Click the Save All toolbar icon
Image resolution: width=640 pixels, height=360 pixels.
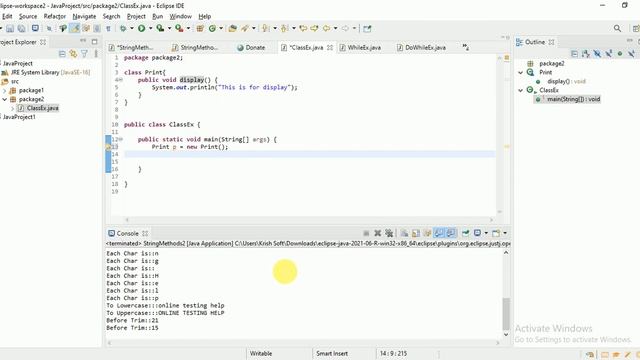click(x=22, y=29)
